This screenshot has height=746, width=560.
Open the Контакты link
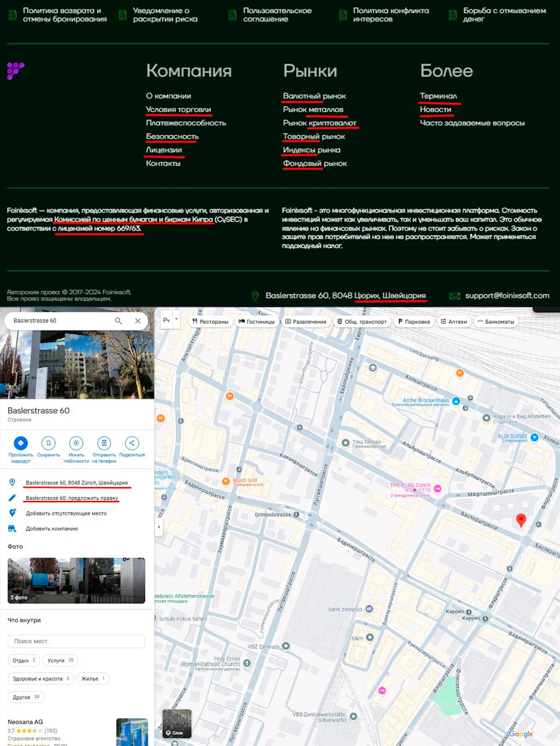click(x=163, y=164)
